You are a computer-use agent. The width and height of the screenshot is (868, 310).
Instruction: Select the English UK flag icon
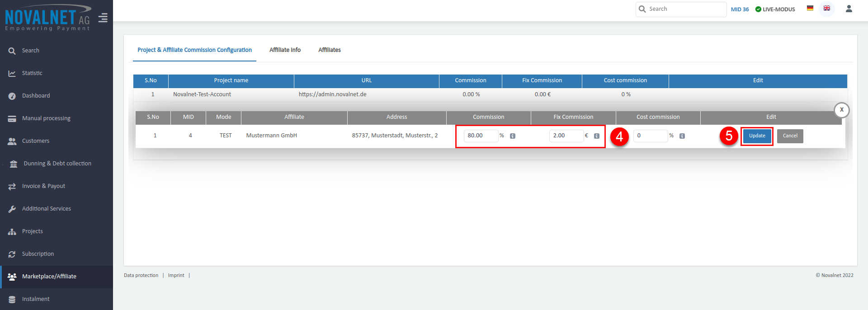(827, 8)
